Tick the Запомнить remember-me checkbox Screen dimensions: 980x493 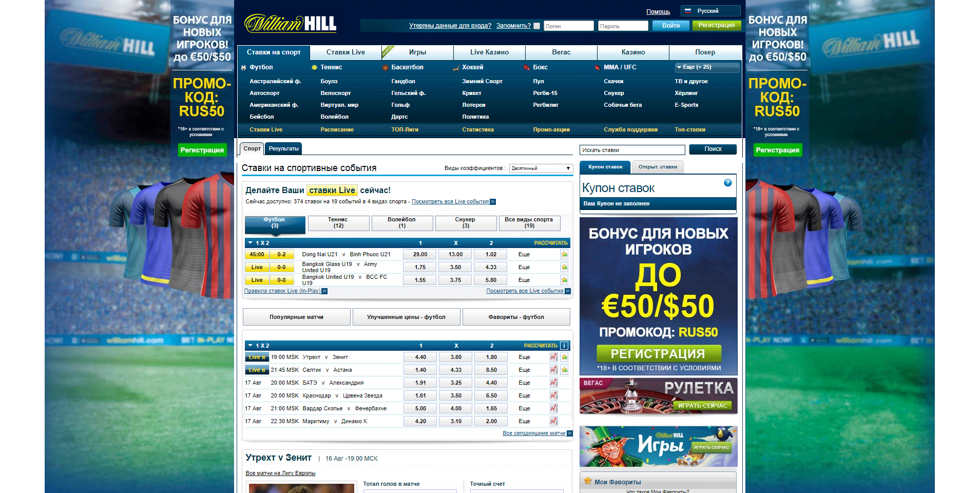pos(537,26)
